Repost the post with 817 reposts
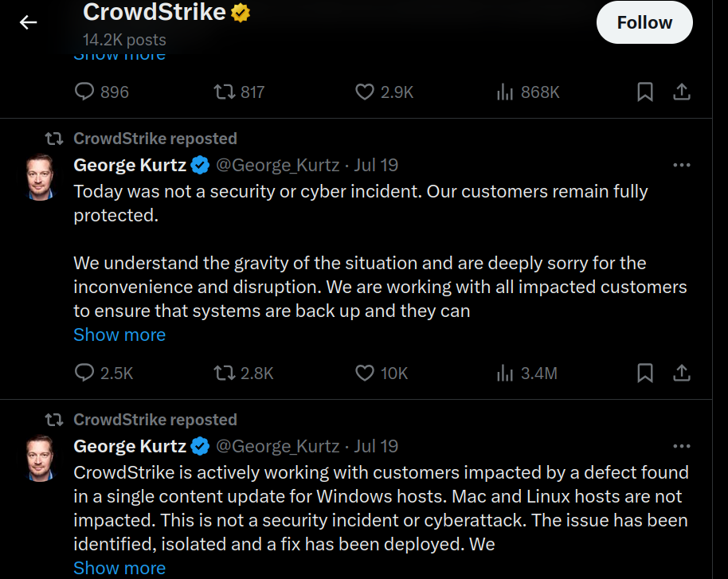728x579 pixels. tap(239, 92)
